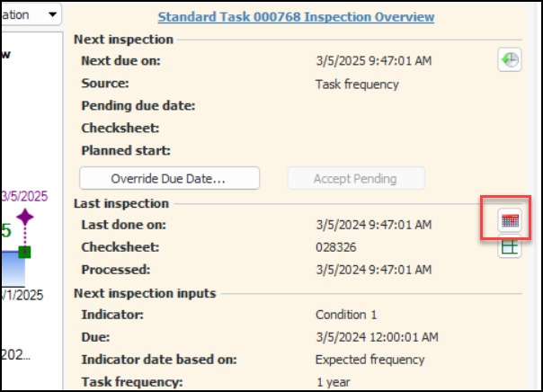This screenshot has width=543, height=392.
Task: Click the Next due on date value
Action: [373, 62]
